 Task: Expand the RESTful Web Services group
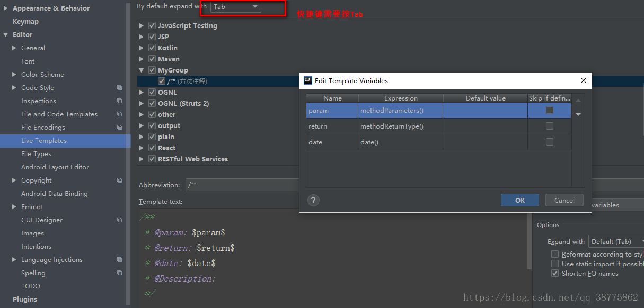142,159
